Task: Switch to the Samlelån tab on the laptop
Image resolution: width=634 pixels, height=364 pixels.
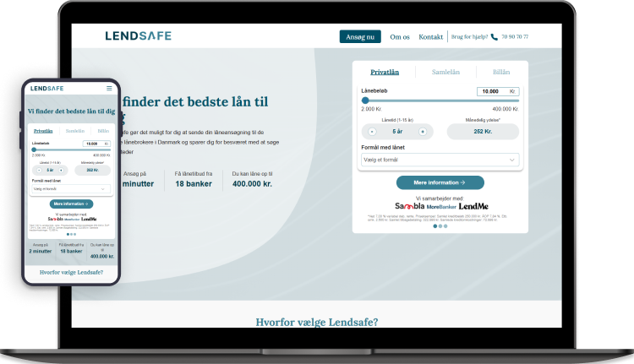Action: [x=445, y=72]
